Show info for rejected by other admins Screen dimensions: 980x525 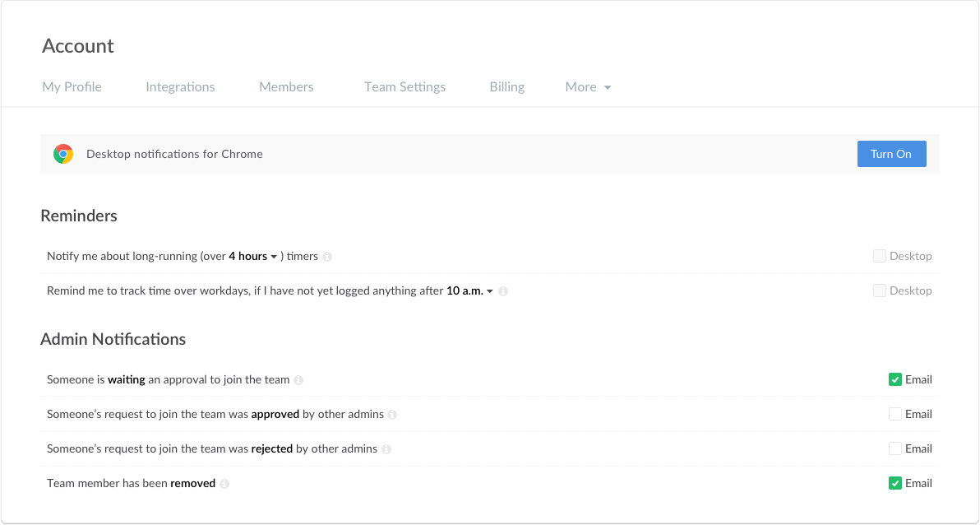click(386, 449)
